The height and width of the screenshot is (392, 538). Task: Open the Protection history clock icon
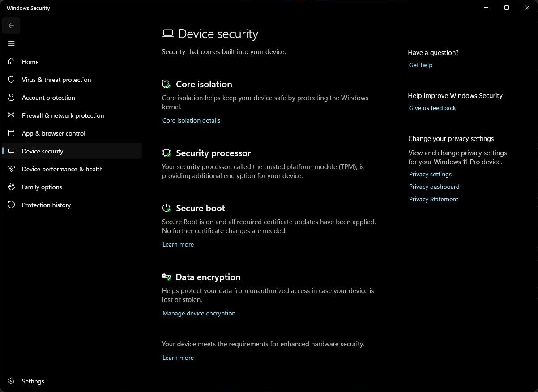tap(12, 205)
